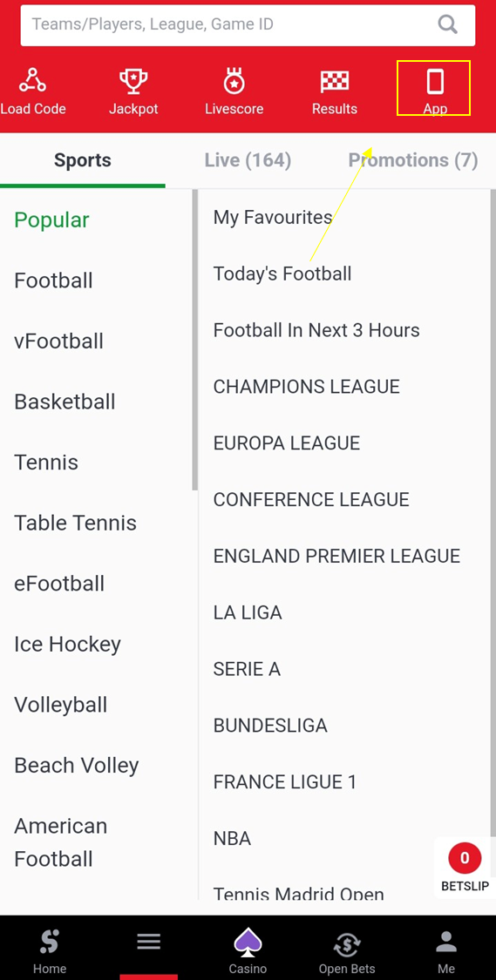
Task: Click the sports list scrollbar
Action: tap(194, 341)
